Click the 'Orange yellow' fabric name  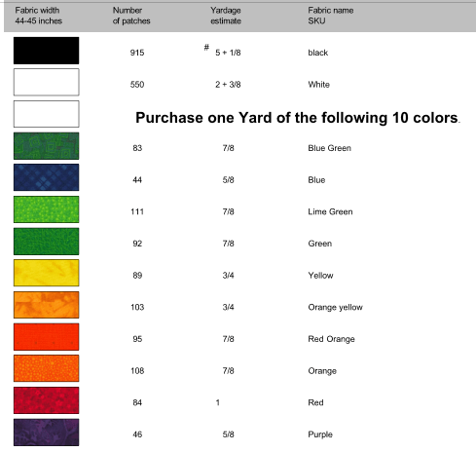pyautogui.click(x=335, y=308)
